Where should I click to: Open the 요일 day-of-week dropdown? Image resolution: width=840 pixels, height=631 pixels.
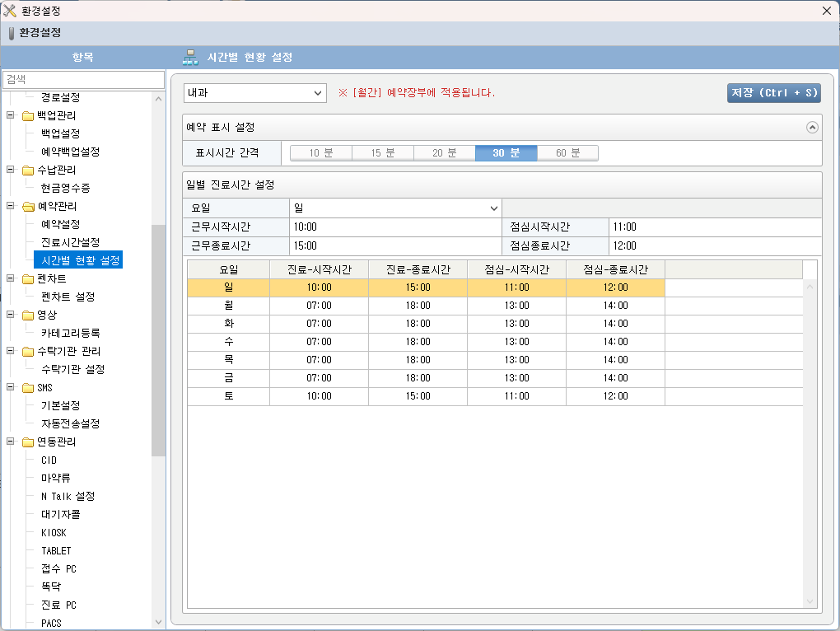[395, 208]
